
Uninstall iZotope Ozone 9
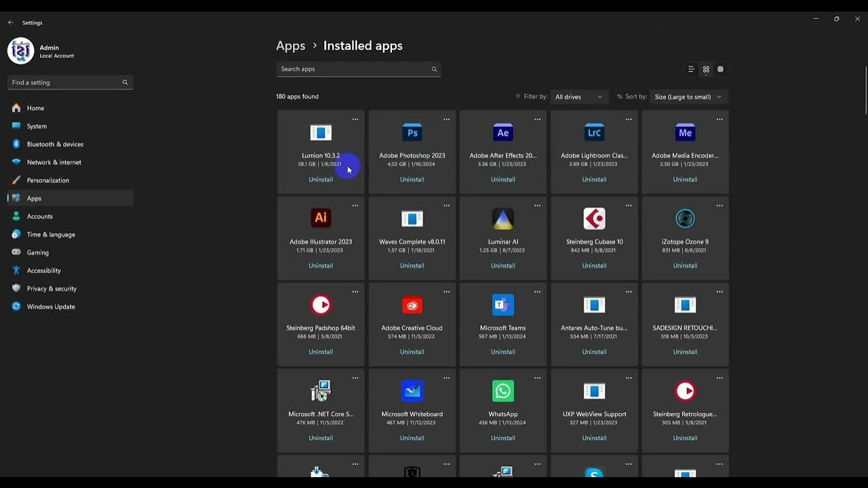pos(685,266)
